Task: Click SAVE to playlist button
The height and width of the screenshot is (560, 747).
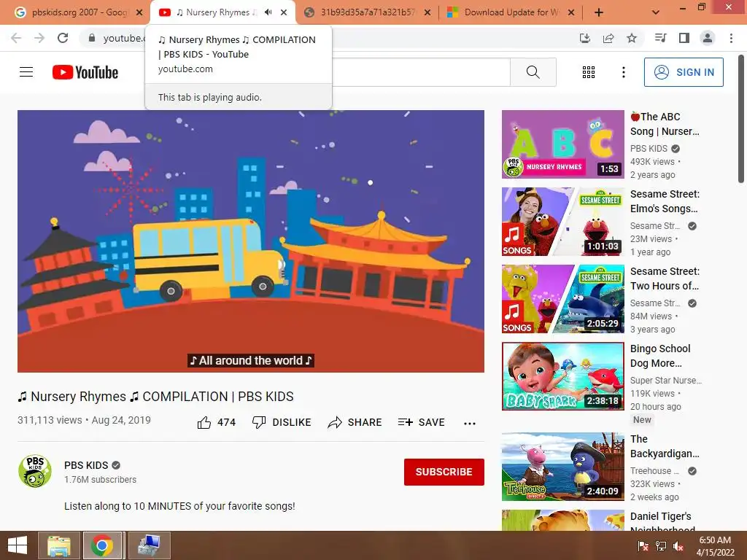Action: point(422,422)
